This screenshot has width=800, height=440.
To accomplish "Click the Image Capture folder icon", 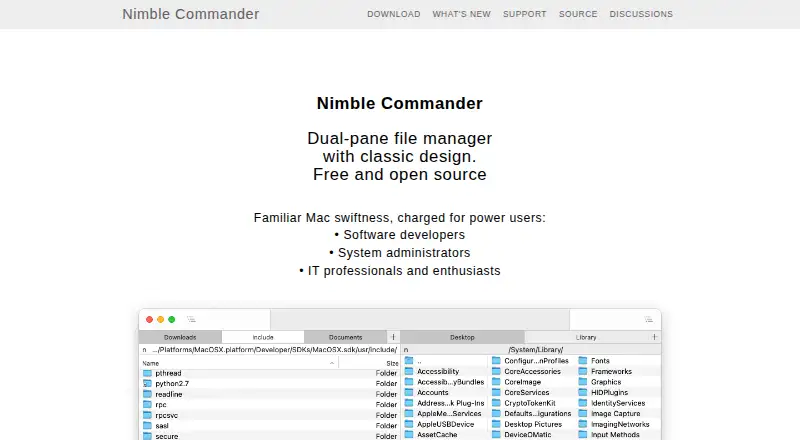I will [x=583, y=413].
